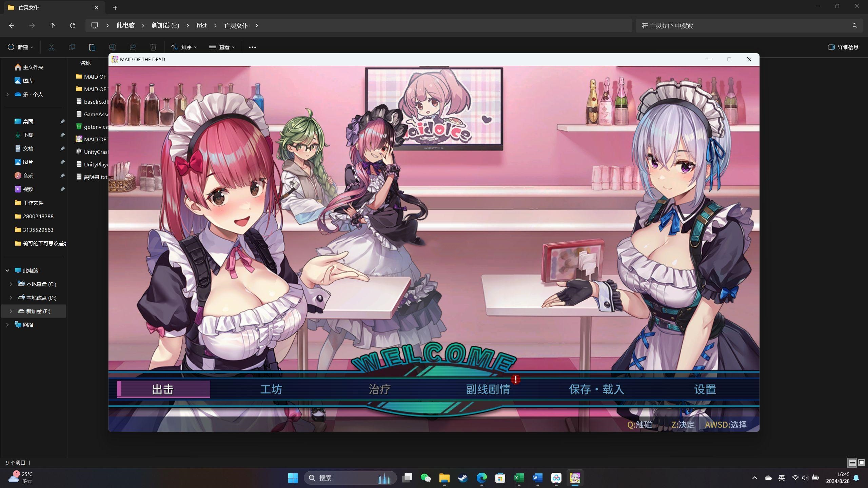Select 保存・载入 in the game menu
The height and width of the screenshot is (488, 868).
point(596,389)
